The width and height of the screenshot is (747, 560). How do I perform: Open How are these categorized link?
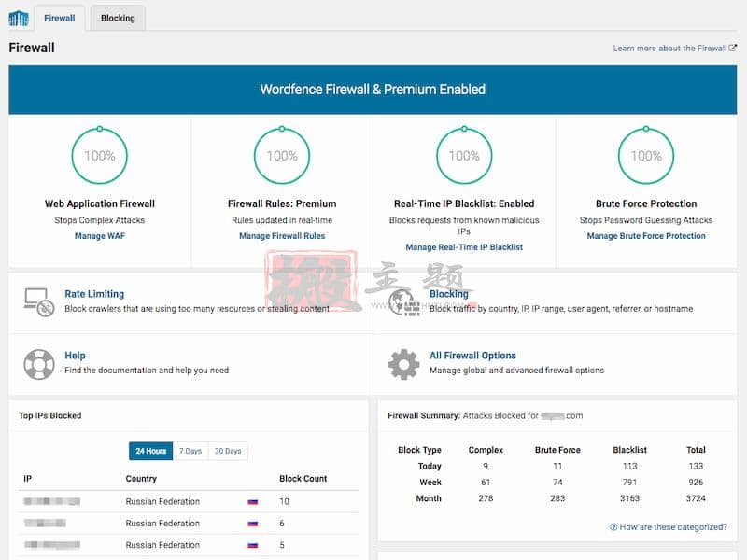pos(673,527)
